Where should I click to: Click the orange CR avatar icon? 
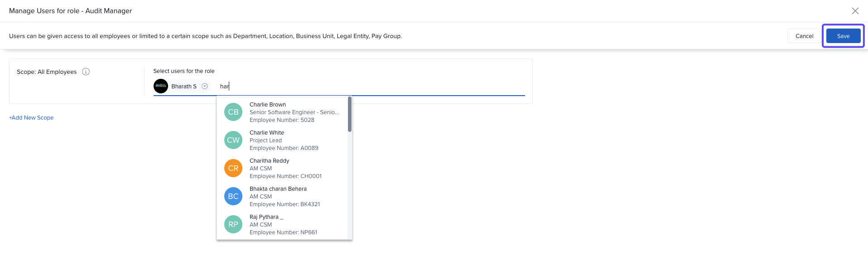(x=233, y=169)
